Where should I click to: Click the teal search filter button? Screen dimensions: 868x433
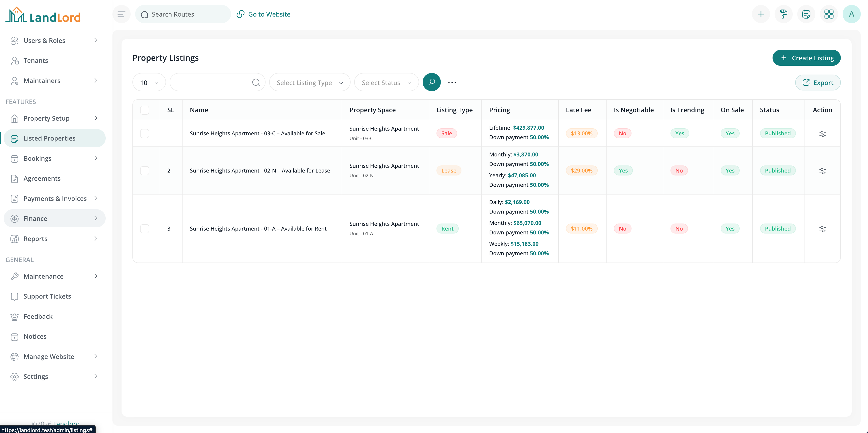pos(431,82)
